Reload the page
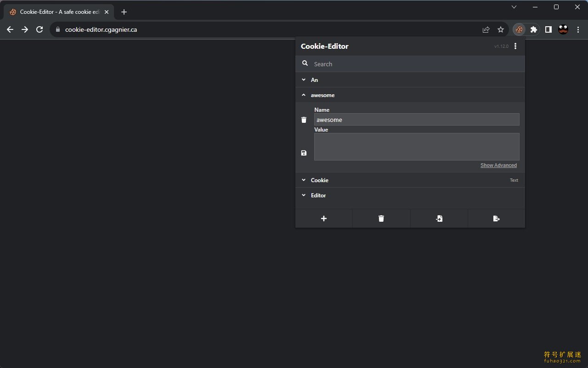The image size is (588, 368). 40,29
